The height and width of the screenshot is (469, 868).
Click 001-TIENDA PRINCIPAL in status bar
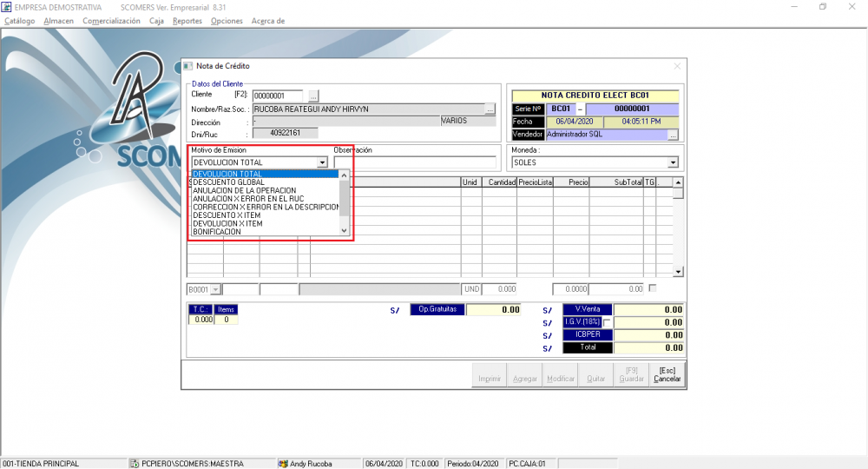[41, 464]
